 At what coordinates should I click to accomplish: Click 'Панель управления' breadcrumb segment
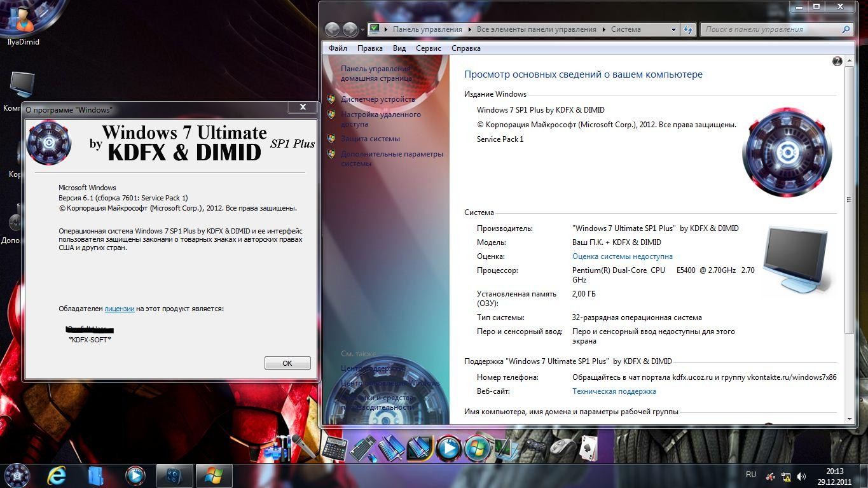[x=427, y=29]
